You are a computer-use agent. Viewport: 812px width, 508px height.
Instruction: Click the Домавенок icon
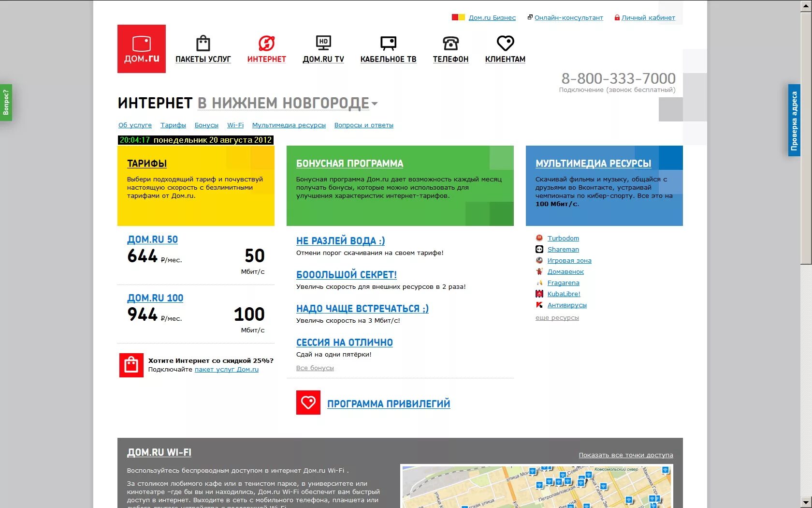point(539,271)
